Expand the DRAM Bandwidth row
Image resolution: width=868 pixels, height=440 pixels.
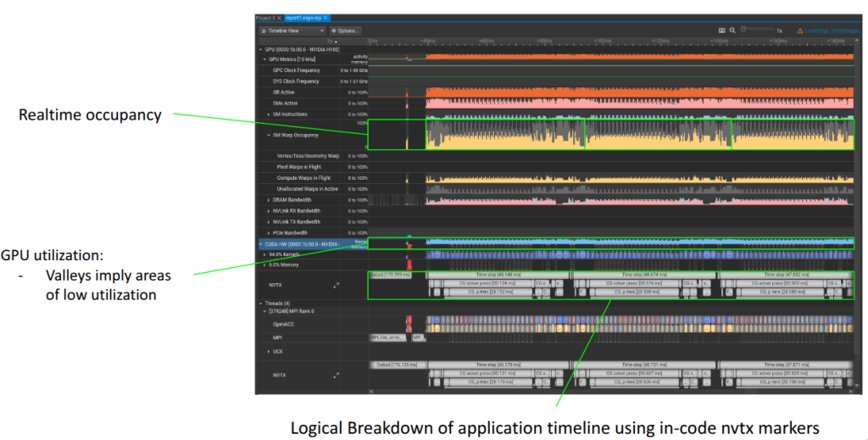(x=269, y=200)
